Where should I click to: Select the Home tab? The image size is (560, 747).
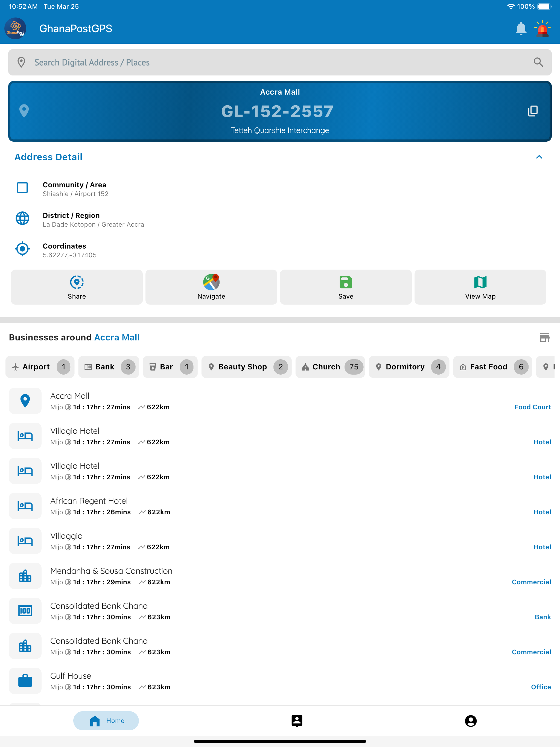coord(106,721)
